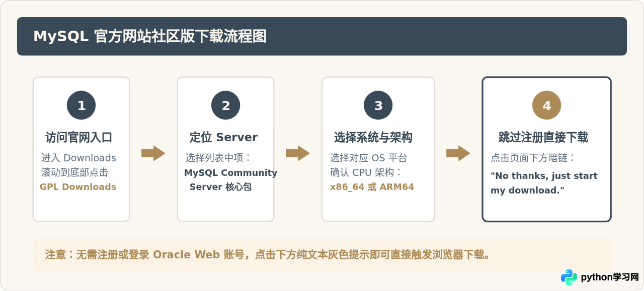Click the line "选择列表中项："
This screenshot has width=644, height=291.
tap(219, 158)
